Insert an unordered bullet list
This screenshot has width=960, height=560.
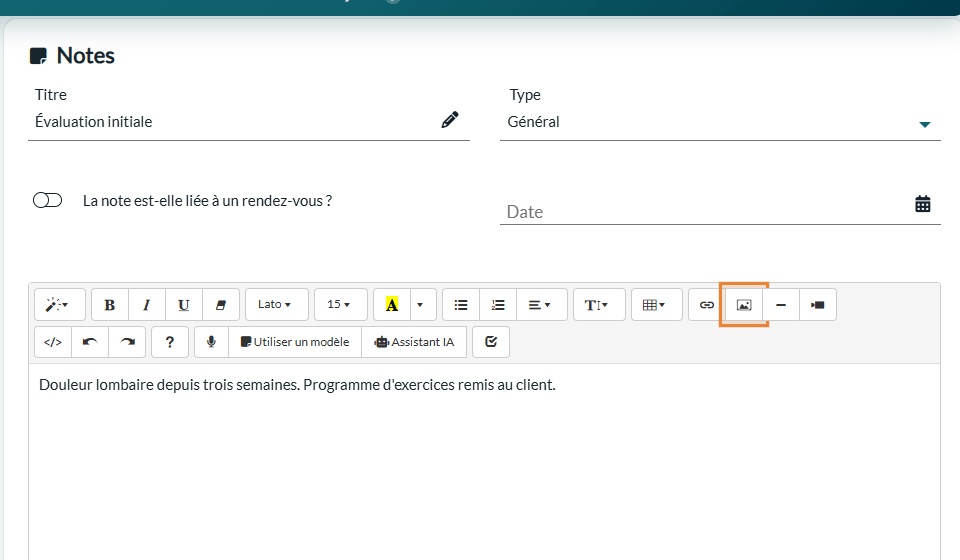click(x=461, y=305)
